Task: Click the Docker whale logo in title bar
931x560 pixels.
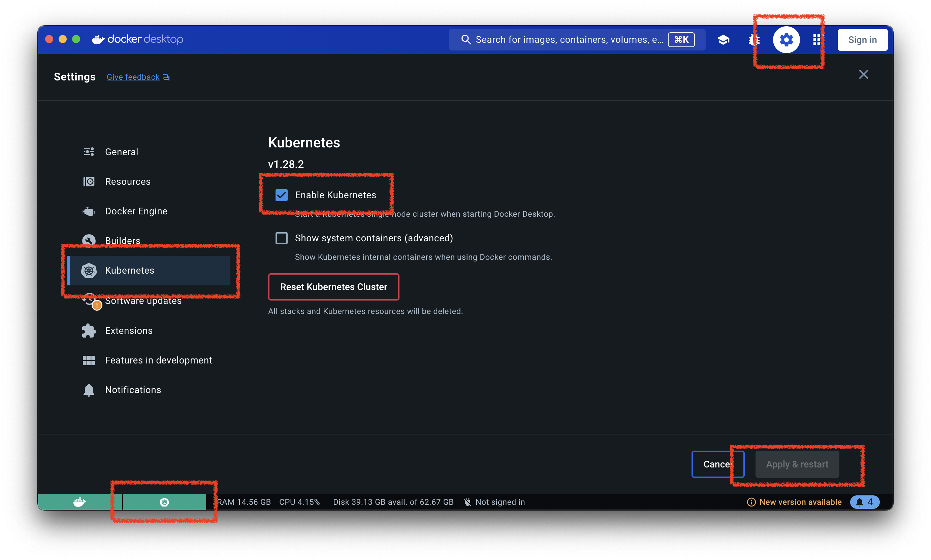Action: [98, 39]
